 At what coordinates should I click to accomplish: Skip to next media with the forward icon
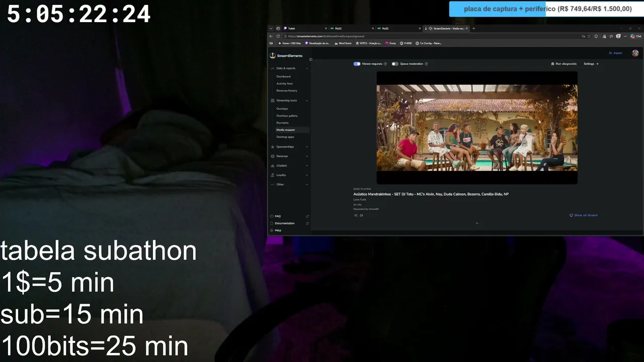click(x=361, y=215)
